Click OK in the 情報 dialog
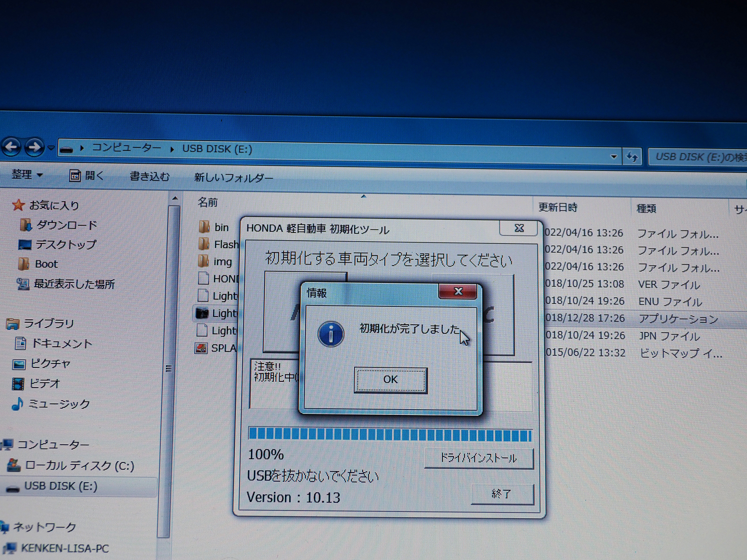 [390, 380]
